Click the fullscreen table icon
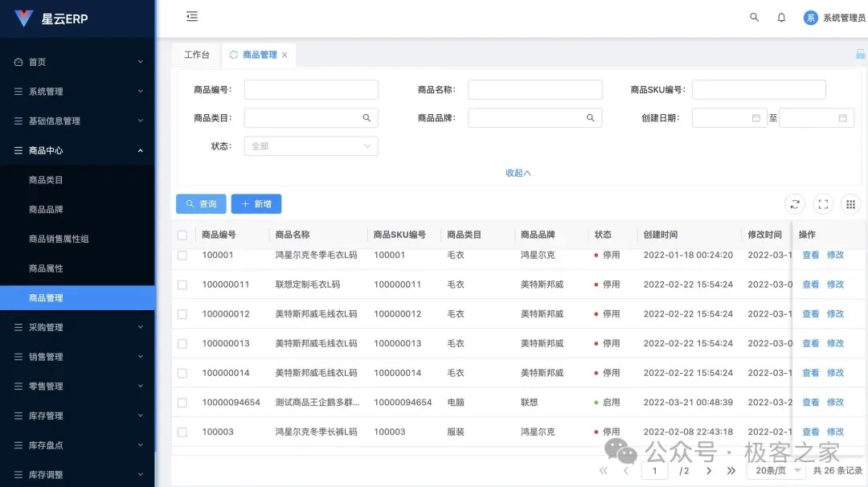This screenshot has width=868, height=487. (x=822, y=203)
